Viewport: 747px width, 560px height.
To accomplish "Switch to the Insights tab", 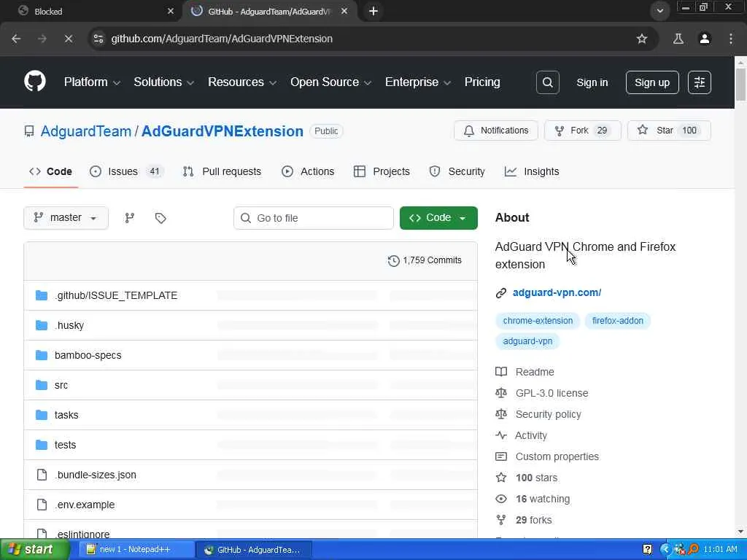I will coord(532,171).
